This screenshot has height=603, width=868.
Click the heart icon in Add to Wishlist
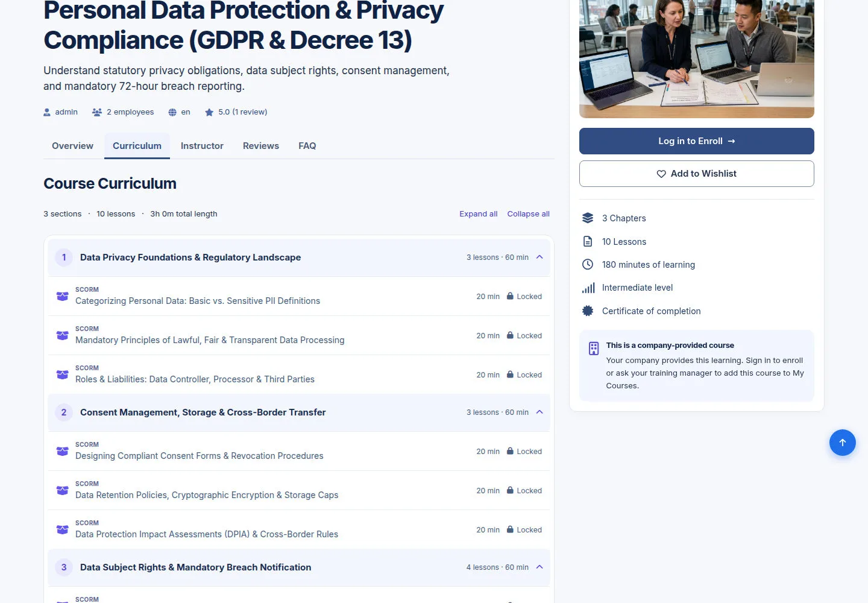[x=661, y=174]
